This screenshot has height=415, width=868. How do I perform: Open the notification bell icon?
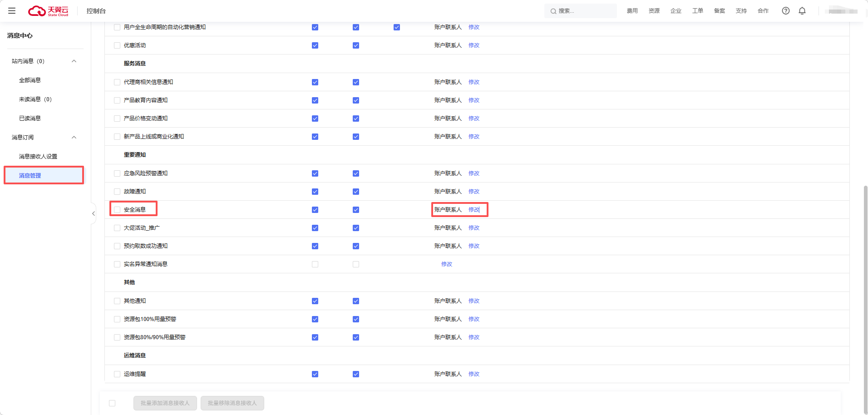point(802,11)
